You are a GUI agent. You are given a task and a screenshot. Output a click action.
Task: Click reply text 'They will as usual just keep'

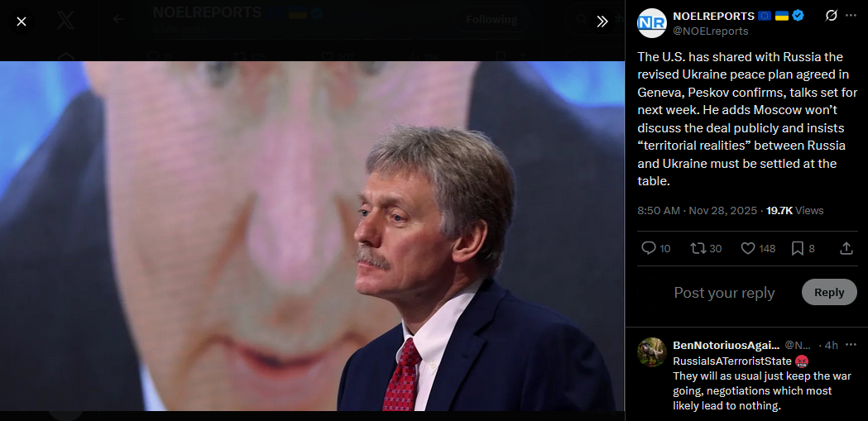[744, 376]
